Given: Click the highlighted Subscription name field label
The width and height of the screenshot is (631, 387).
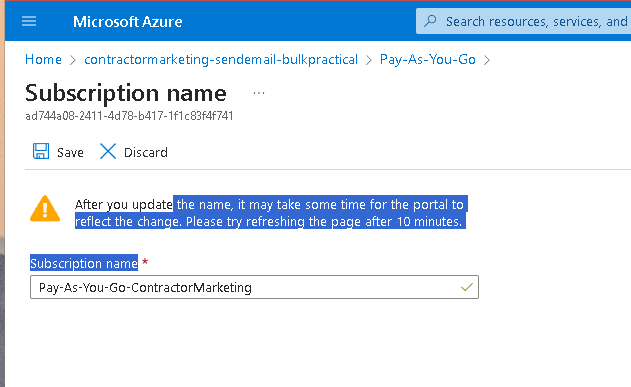Looking at the screenshot, I should tap(84, 263).
